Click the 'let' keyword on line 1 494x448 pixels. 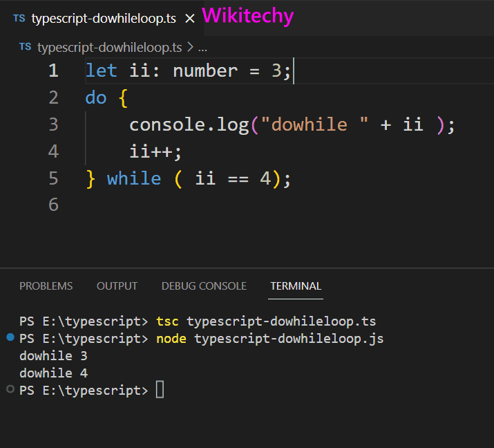tap(102, 71)
